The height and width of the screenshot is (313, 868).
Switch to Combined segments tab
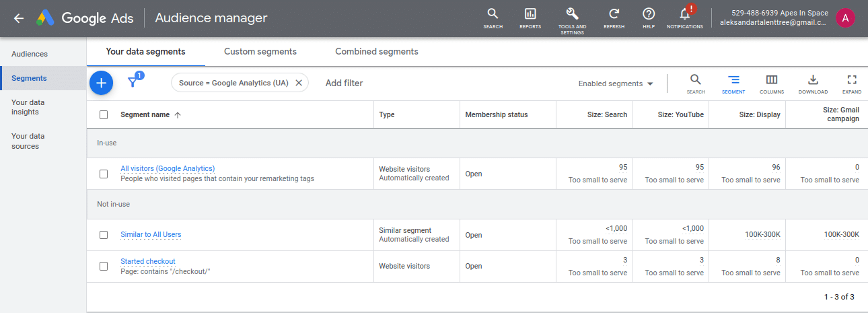point(377,51)
